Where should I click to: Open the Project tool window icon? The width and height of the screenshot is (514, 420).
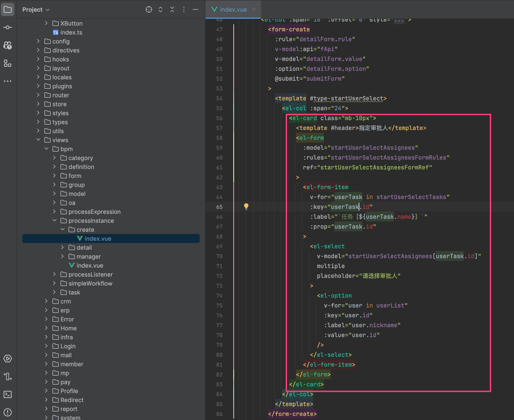8,9
